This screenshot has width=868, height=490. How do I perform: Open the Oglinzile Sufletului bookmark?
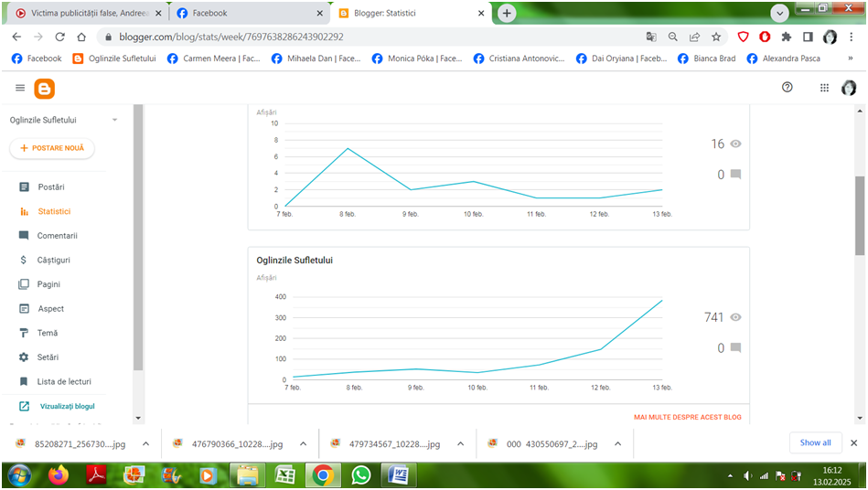coord(114,59)
